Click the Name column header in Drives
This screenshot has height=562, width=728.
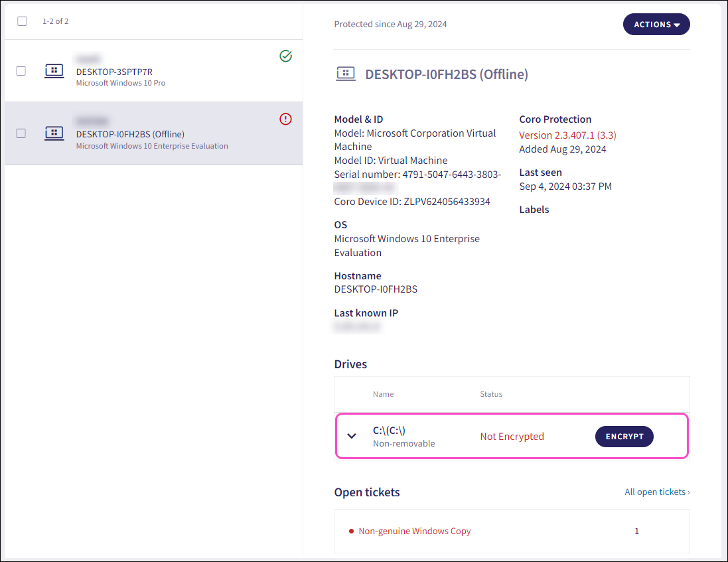383,394
